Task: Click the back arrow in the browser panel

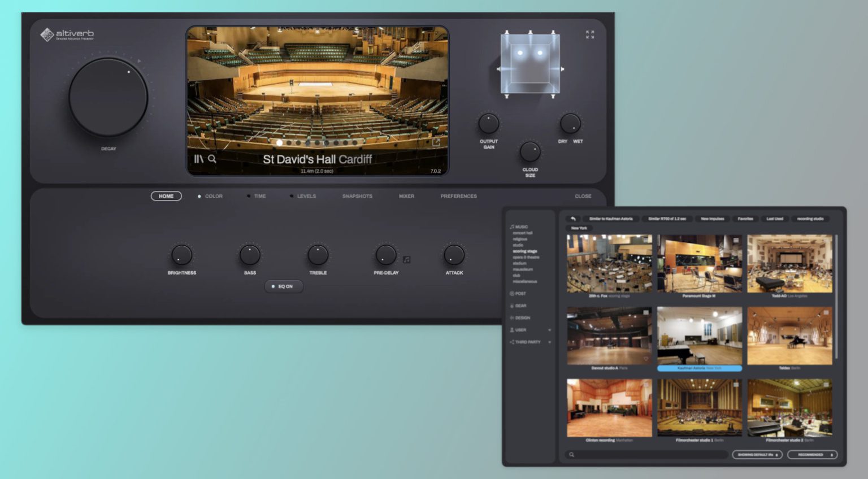Action: pyautogui.click(x=574, y=219)
